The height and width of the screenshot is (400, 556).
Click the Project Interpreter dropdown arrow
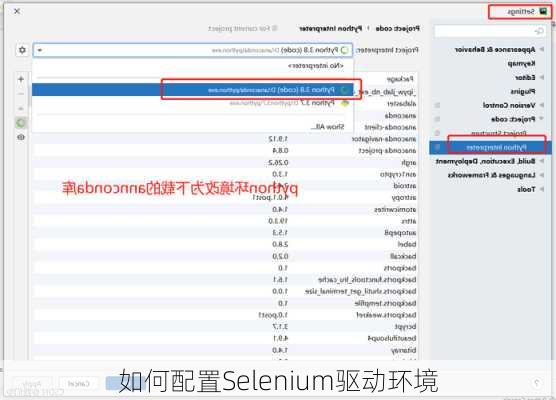tap(40, 50)
